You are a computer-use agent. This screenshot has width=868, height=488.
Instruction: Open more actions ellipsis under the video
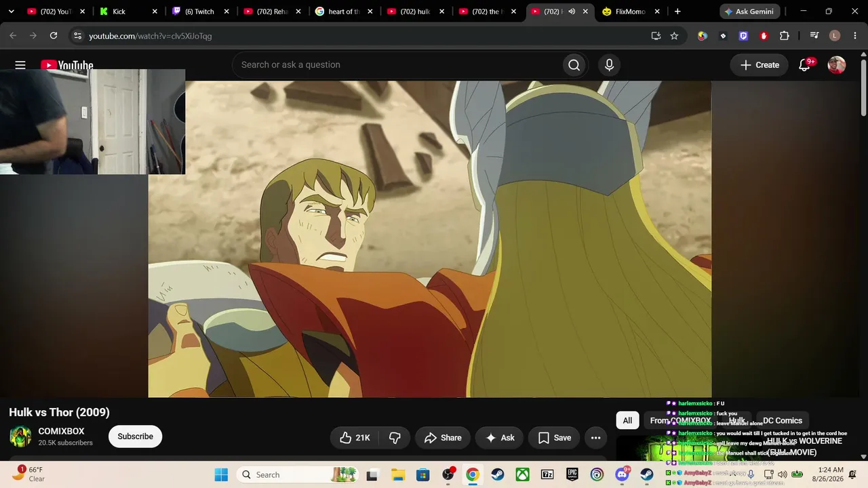[x=595, y=438]
